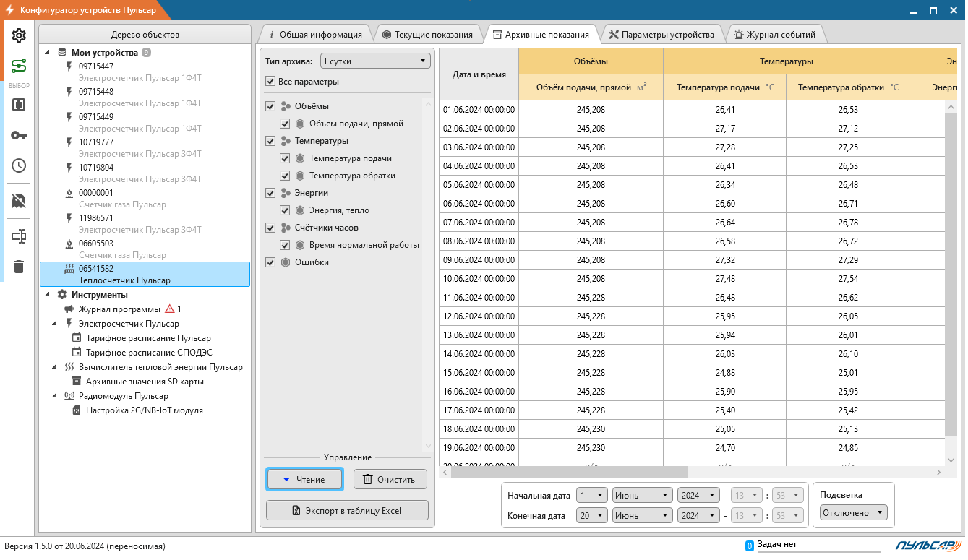Click the Температура подачи column header
The height and width of the screenshot is (560, 968).
click(x=725, y=87)
